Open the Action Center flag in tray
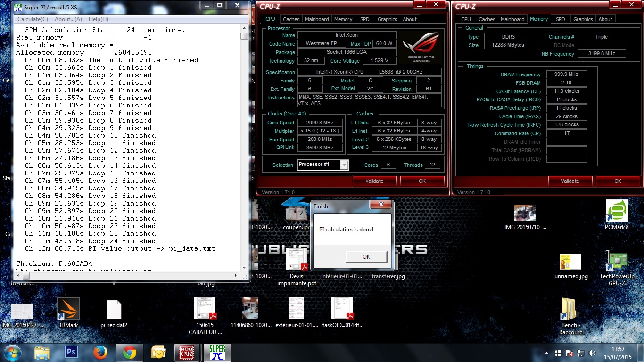This screenshot has height=362, width=644. tap(570, 353)
